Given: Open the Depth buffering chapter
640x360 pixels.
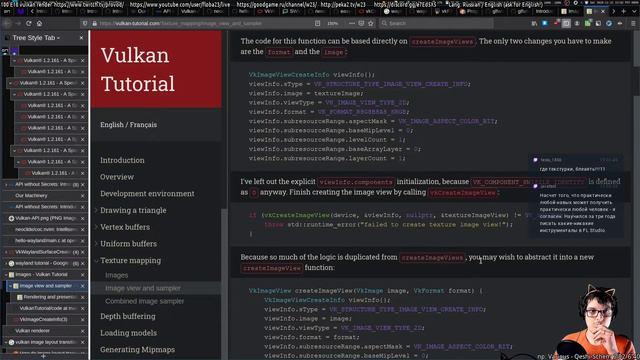Looking at the screenshot, I should (128, 316).
